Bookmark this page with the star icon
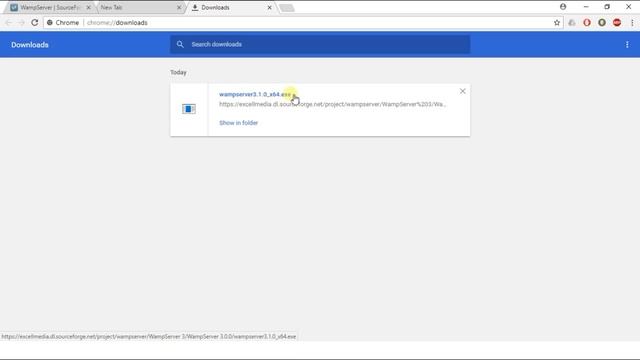Image resolution: width=640 pixels, height=360 pixels. [x=557, y=23]
